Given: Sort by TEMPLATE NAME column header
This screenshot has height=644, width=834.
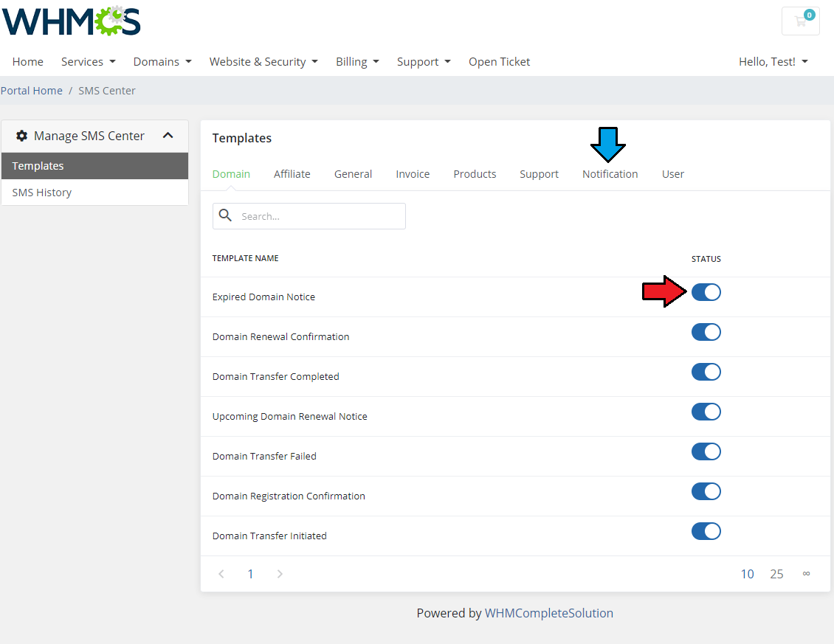Looking at the screenshot, I should [245, 258].
